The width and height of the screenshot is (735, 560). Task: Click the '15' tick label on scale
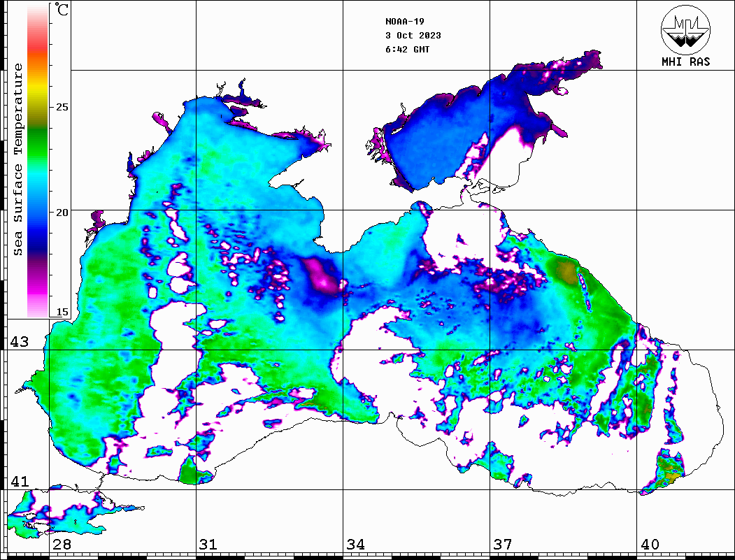point(62,312)
